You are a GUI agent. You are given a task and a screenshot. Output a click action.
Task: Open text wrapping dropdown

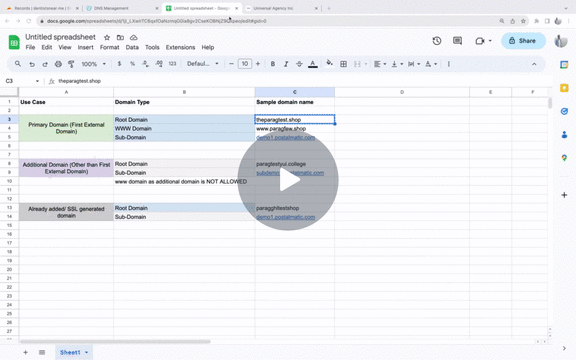[x=414, y=64]
